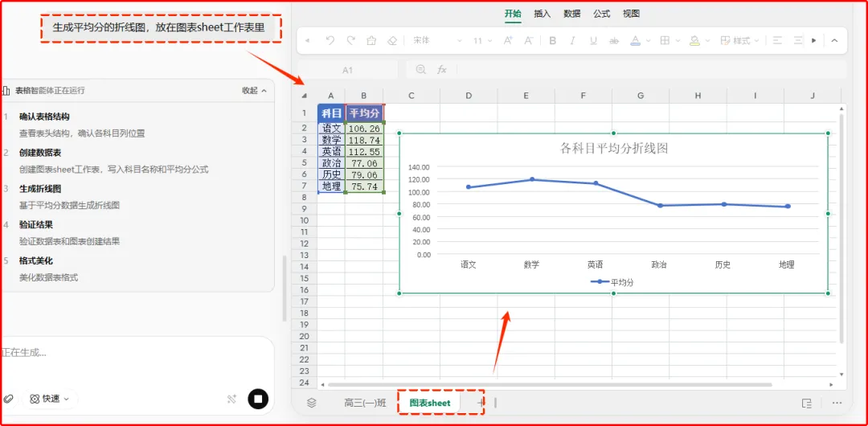Click the bottom-right panel layout icon
This screenshot has width=868, height=426.
click(x=807, y=403)
